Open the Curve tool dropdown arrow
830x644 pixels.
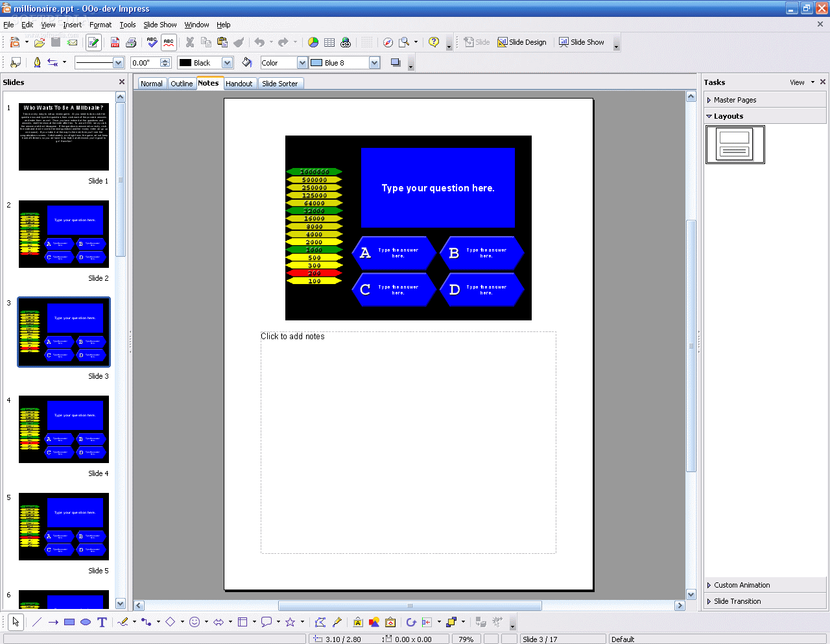click(x=134, y=622)
